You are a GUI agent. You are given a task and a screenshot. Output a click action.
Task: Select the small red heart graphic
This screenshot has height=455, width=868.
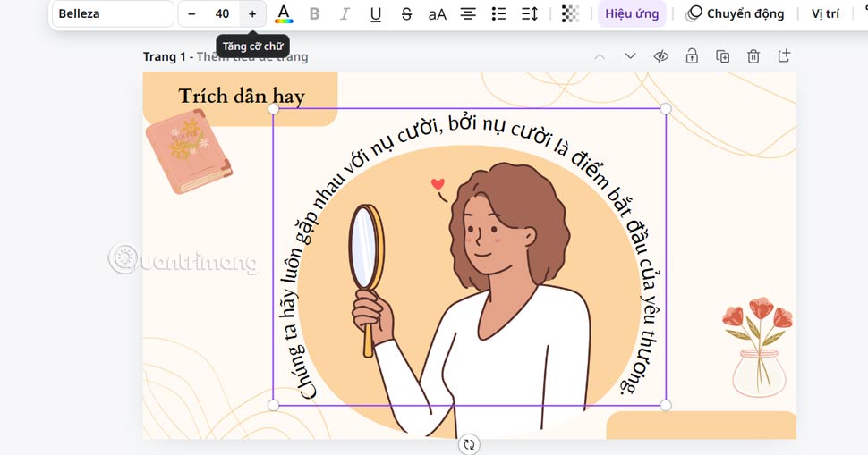tap(438, 184)
